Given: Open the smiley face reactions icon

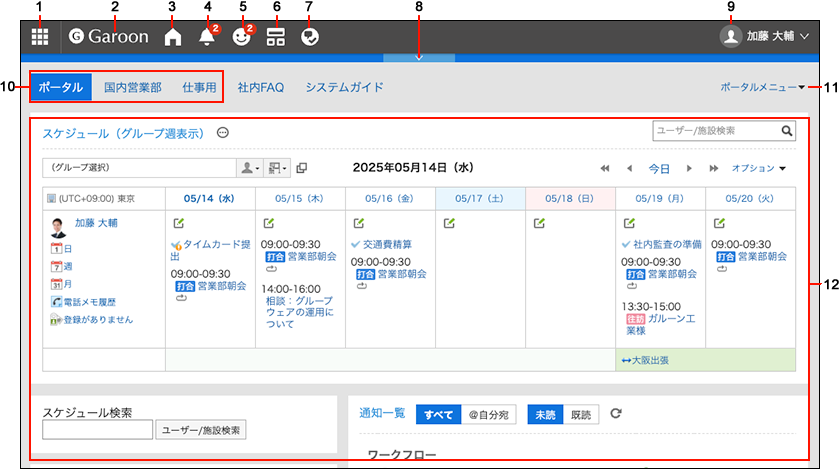Looking at the screenshot, I should click(240, 37).
